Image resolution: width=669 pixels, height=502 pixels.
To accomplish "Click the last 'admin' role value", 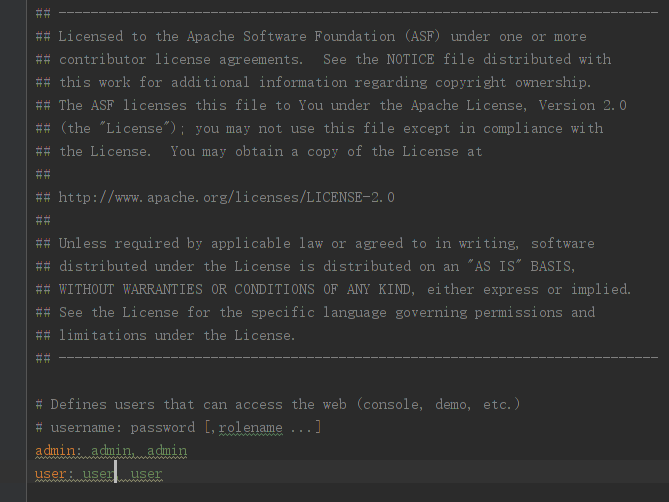I will [x=167, y=450].
